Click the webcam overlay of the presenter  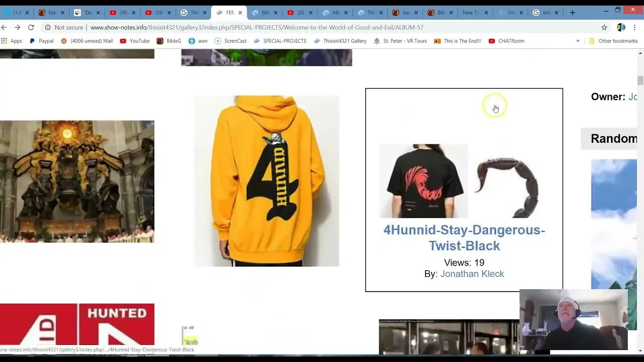coord(574,319)
